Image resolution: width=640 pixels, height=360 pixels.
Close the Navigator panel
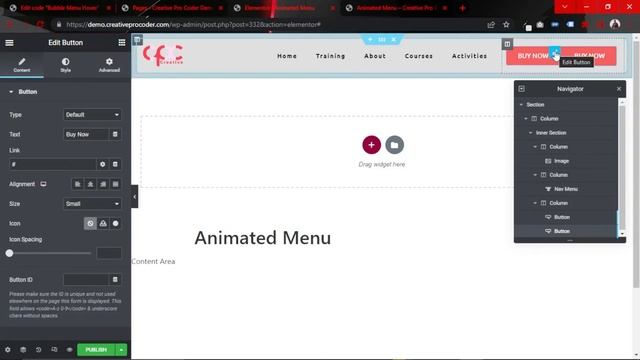(x=619, y=89)
